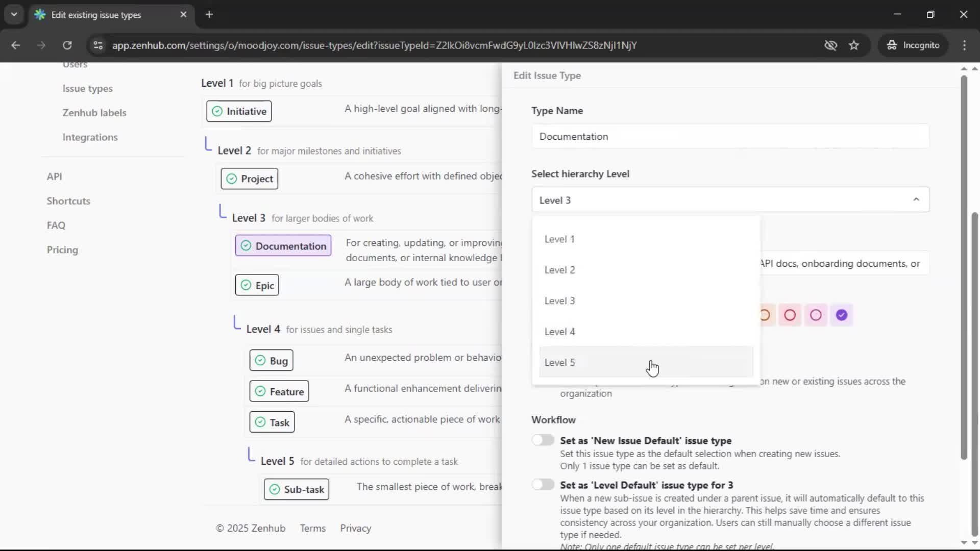980x551 pixels.
Task: Click the Epic issue type icon
Action: (246, 285)
